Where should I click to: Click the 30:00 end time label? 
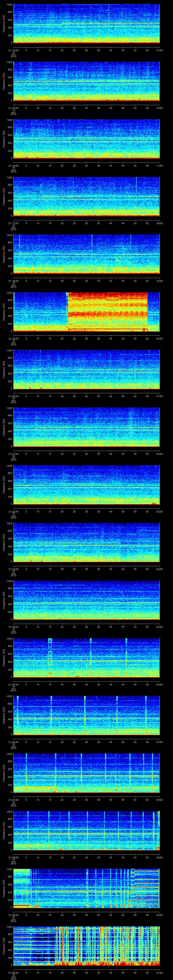tap(160, 915)
